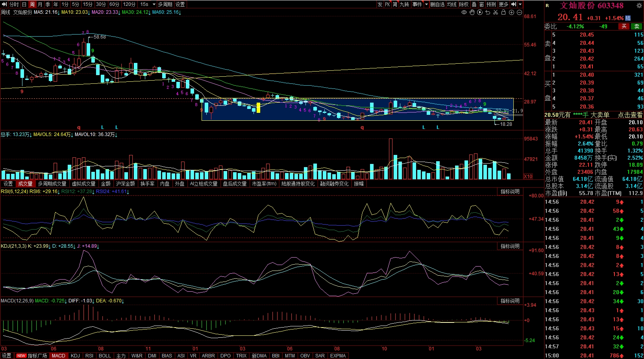The image size is (644, 359).
Task: Click the 除权 ex-rights button
Action: [464, 4]
